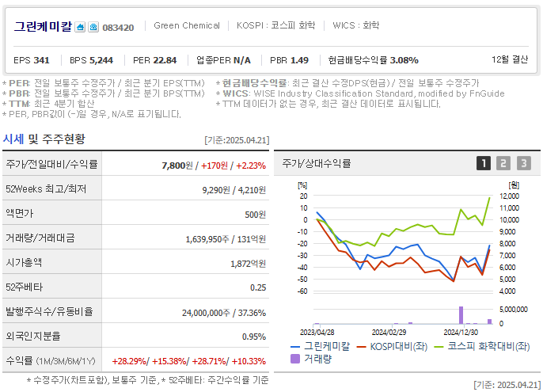The image size is (543, 392).
Task: Click the 주가/상대수익률 chart title
Action: (x=316, y=163)
